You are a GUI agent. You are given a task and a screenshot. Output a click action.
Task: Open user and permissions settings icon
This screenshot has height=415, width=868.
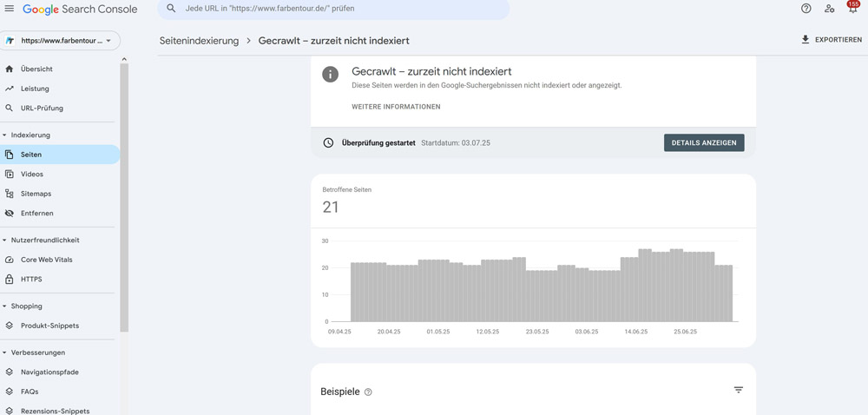coord(829,9)
